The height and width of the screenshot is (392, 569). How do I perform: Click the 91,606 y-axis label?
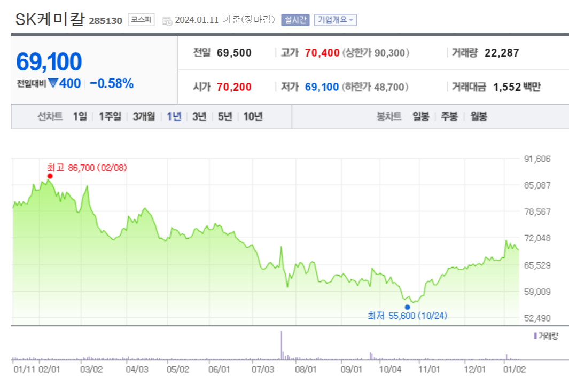point(537,159)
